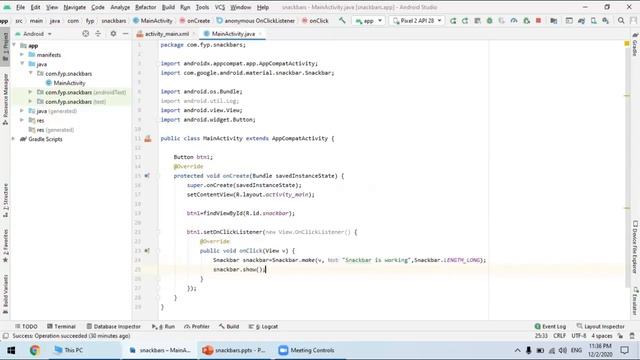Click CRLF line separator status
Image resolution: width=640 pixels, height=360 pixels.
click(559, 336)
